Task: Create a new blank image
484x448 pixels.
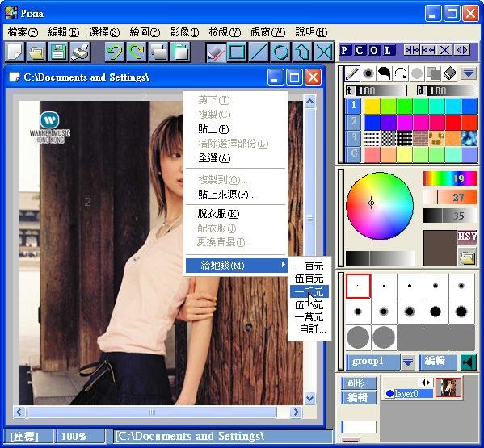Action: pos(15,52)
